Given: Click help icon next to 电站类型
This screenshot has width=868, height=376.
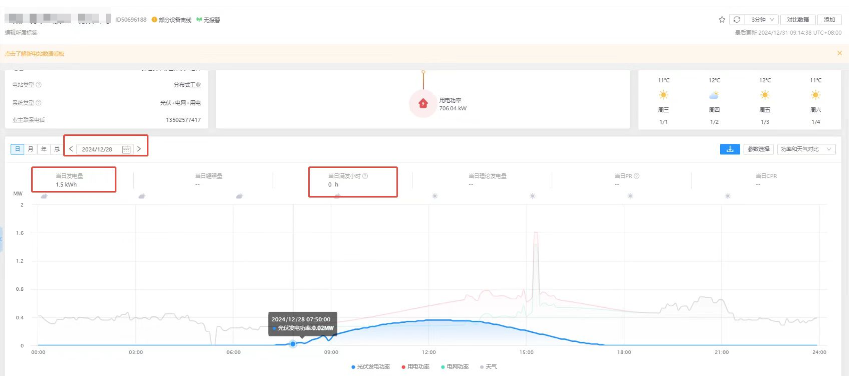Looking at the screenshot, I should click(x=39, y=85).
